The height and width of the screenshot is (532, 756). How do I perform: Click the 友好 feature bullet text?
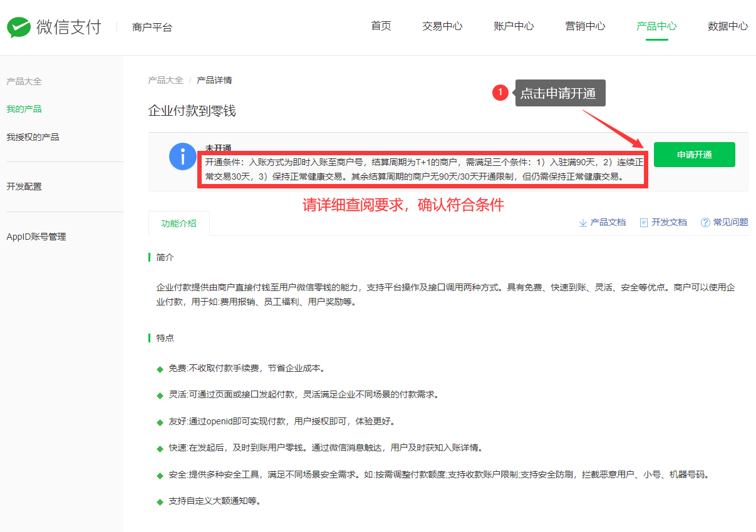click(x=282, y=421)
